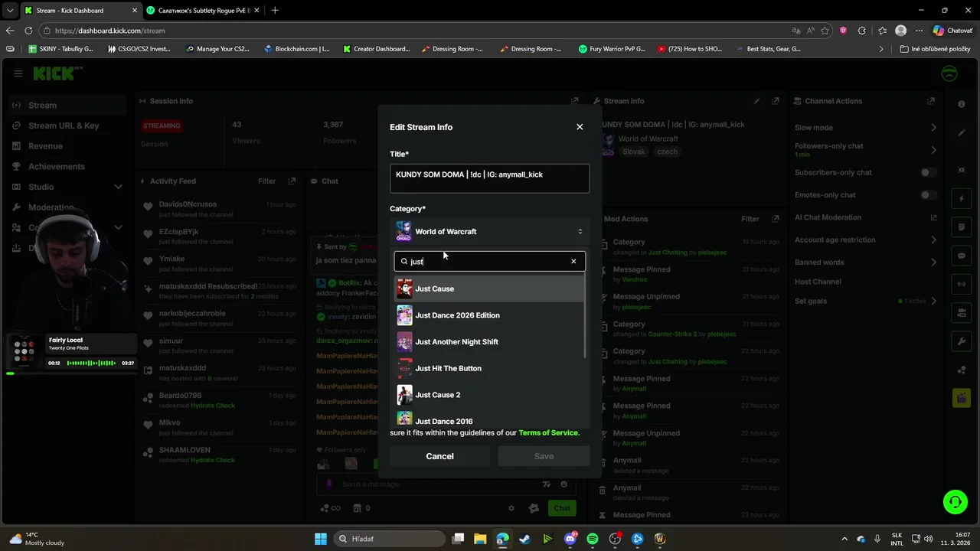980x551 pixels.
Task: Open Mod Actions Filter
Action: (x=750, y=219)
